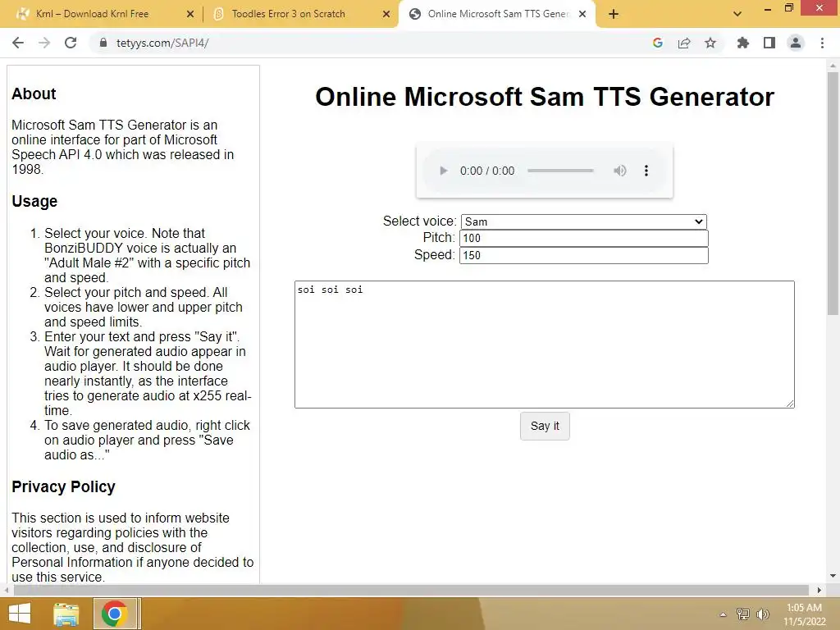Click the Pitch input field

click(584, 239)
